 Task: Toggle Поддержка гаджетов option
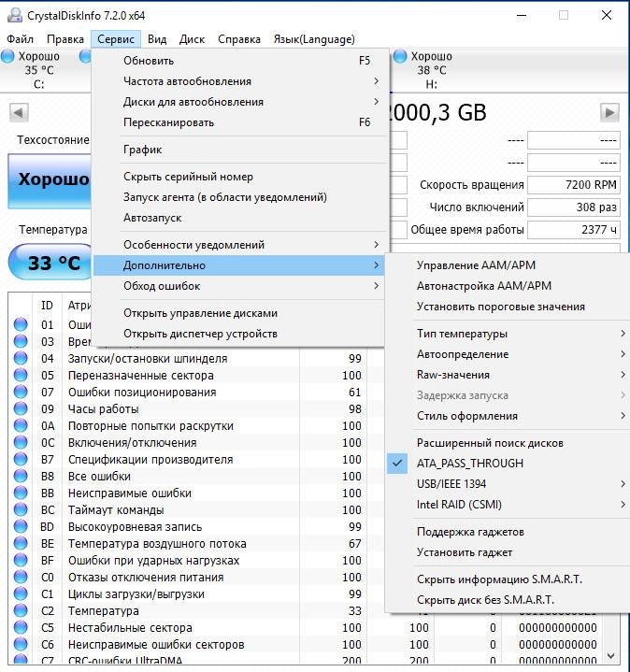[508, 532]
